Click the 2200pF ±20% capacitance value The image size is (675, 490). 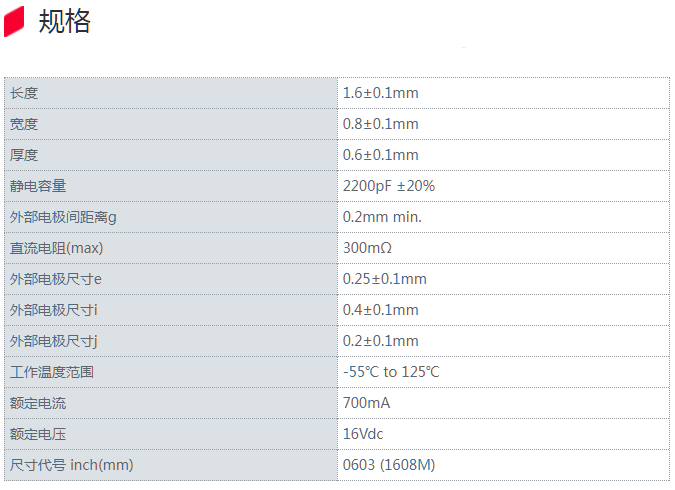[389, 186]
